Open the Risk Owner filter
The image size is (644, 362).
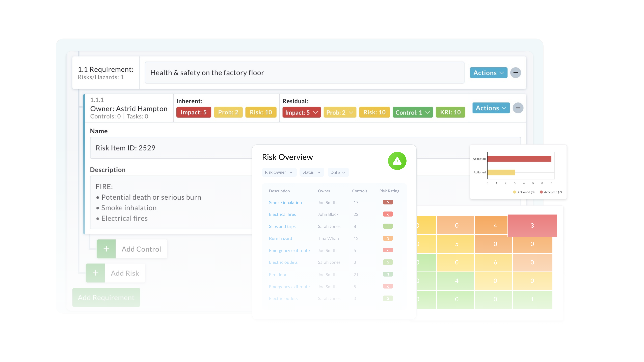[279, 172]
